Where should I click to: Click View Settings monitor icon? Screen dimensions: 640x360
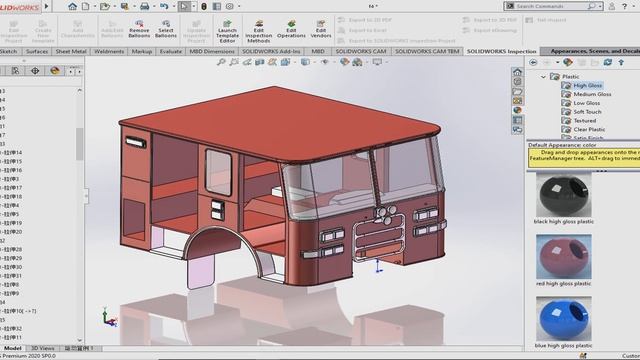377,62
